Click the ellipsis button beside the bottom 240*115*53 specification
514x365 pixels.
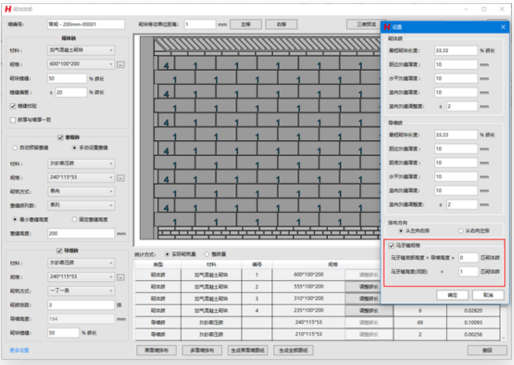[x=121, y=277]
